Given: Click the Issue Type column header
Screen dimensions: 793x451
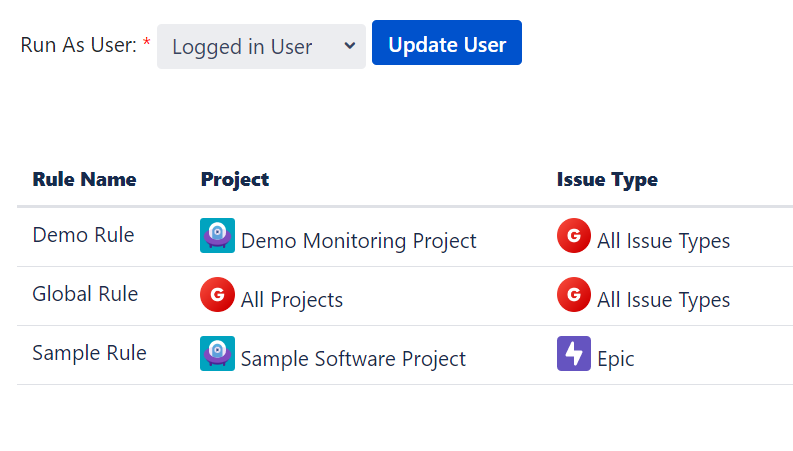Looking at the screenshot, I should pyautogui.click(x=607, y=180).
